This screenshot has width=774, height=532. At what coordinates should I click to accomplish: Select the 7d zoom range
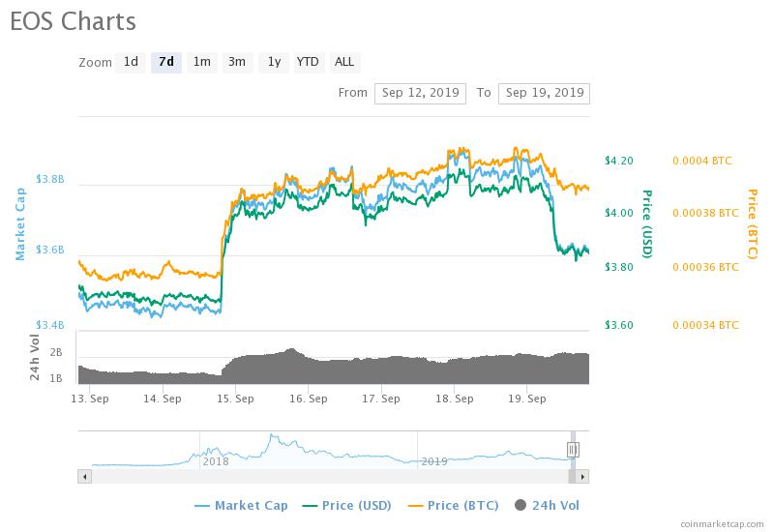point(166,62)
